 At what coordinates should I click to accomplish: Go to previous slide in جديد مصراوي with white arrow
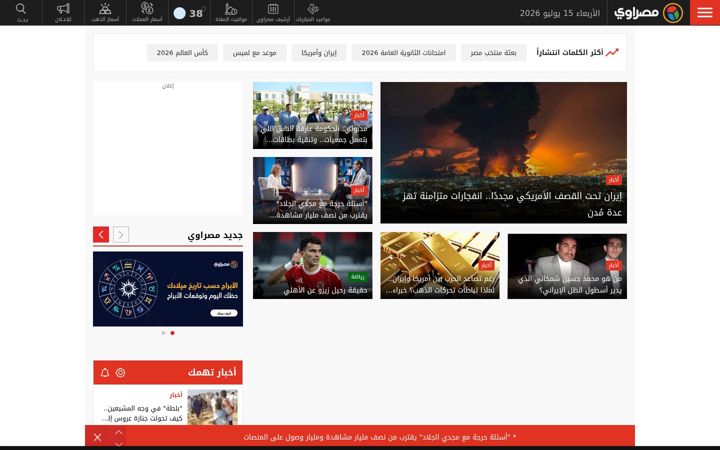coord(121,235)
